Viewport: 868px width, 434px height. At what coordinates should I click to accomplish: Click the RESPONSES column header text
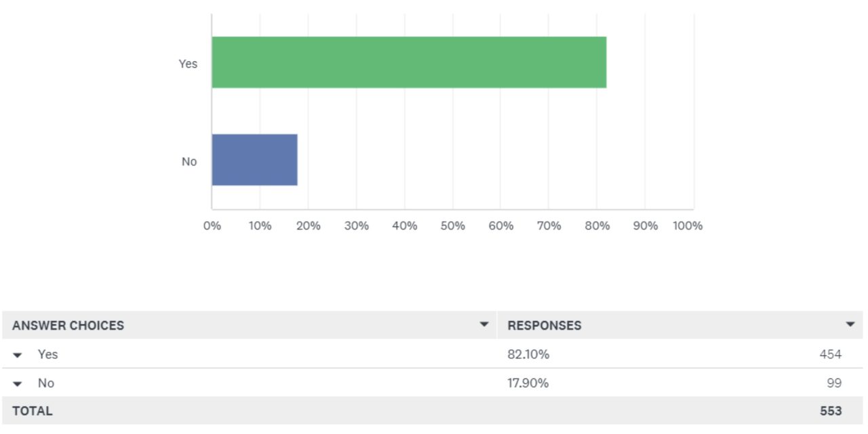click(544, 325)
